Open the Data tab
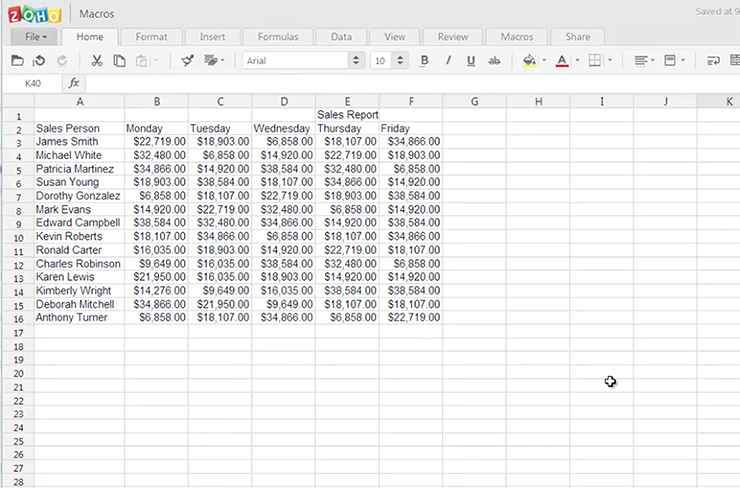The height and width of the screenshot is (488, 740). point(341,37)
